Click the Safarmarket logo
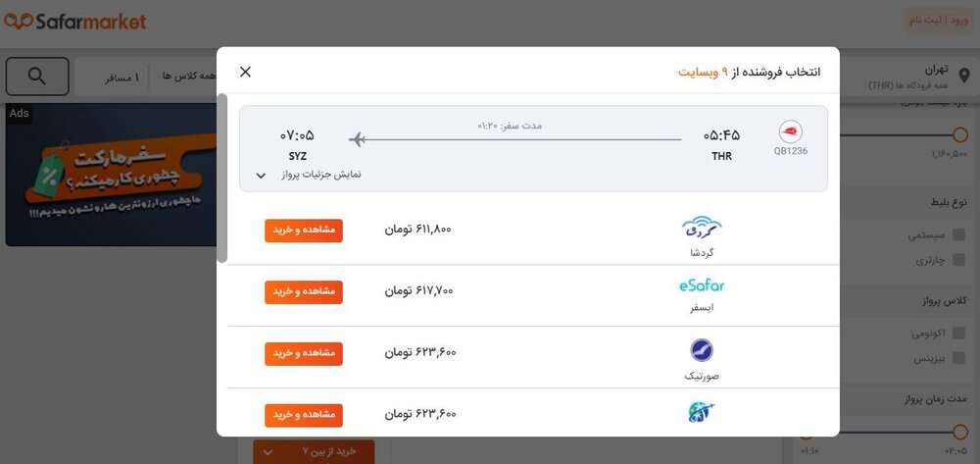 point(75,22)
